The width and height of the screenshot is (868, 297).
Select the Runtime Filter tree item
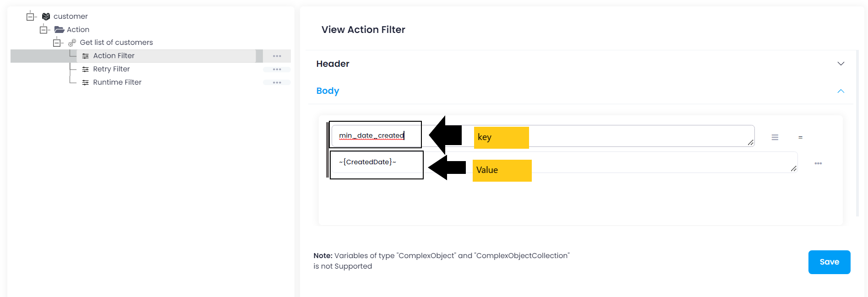point(117,82)
